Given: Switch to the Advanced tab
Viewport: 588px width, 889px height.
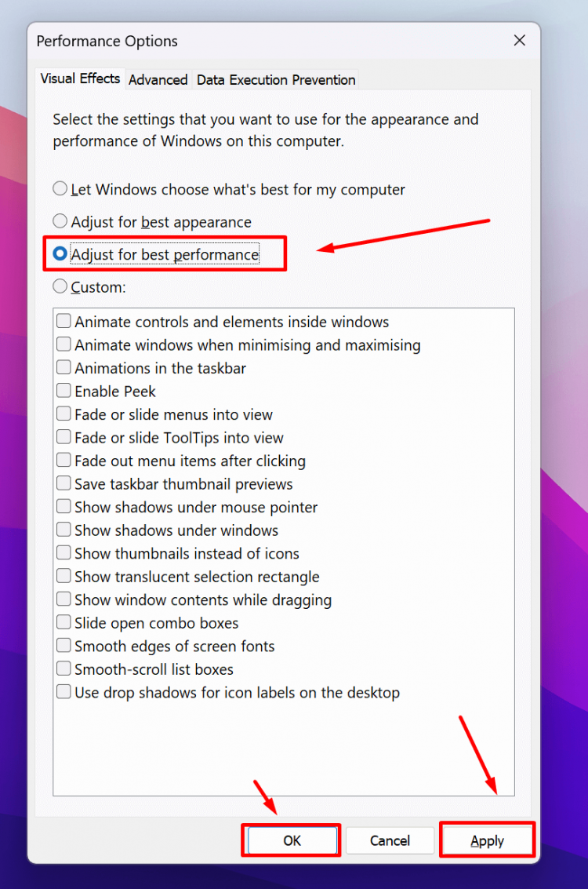Looking at the screenshot, I should (x=158, y=79).
